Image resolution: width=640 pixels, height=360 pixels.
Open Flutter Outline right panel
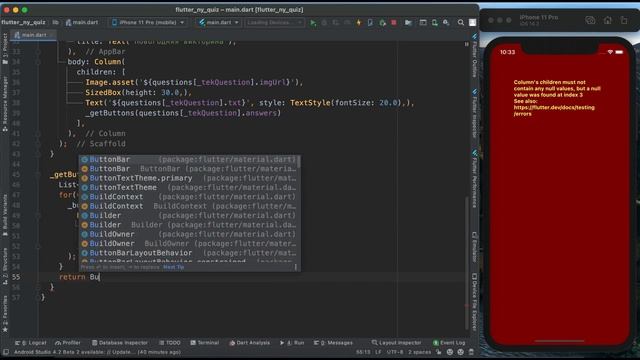click(474, 56)
